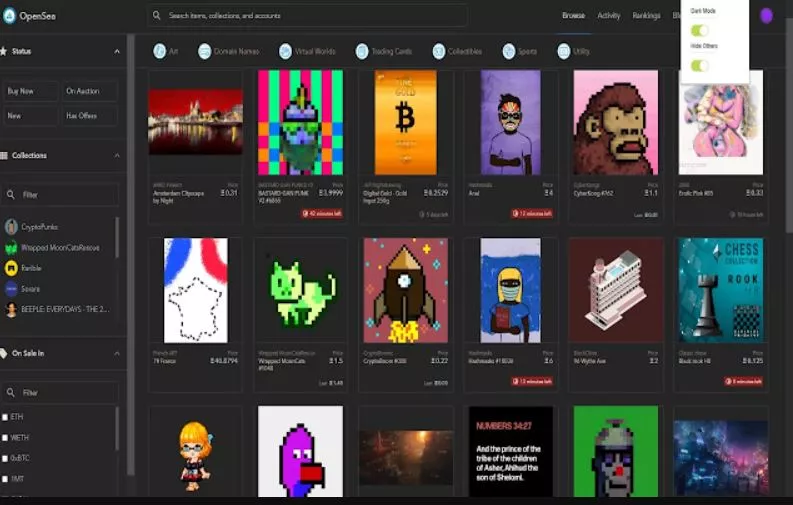This screenshot has height=505, width=793.
Task: Collapse the Status filter section
Action: (117, 51)
